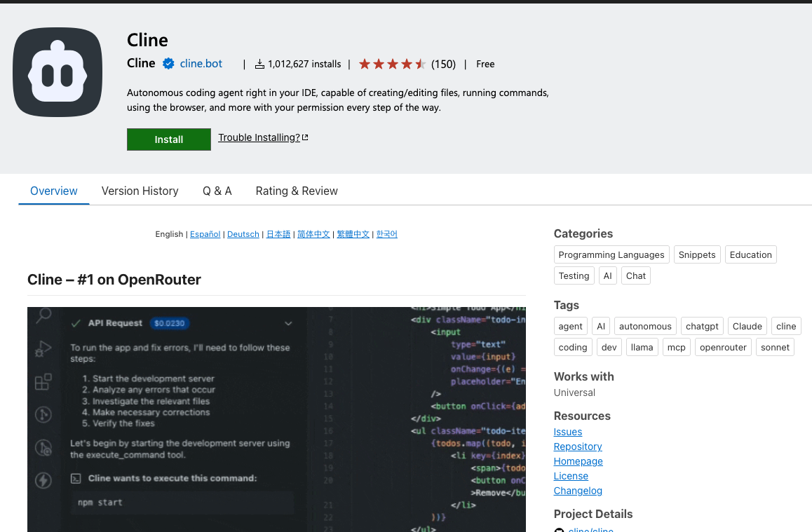812x532 pixels.
Task: Click the Cline robot logo icon
Action: [57, 72]
